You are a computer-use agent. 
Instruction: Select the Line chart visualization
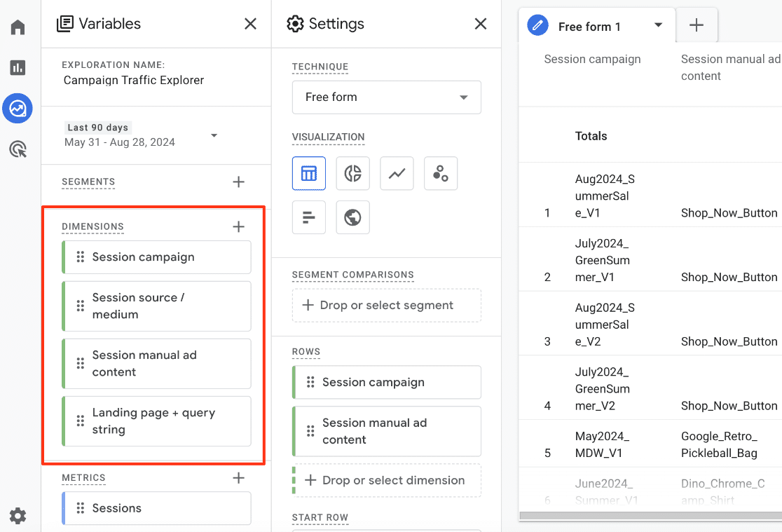pos(397,174)
